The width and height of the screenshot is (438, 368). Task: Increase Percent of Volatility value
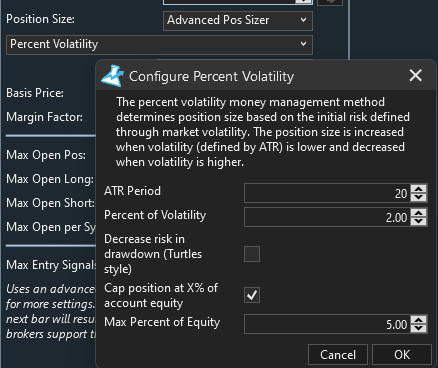pos(419,213)
